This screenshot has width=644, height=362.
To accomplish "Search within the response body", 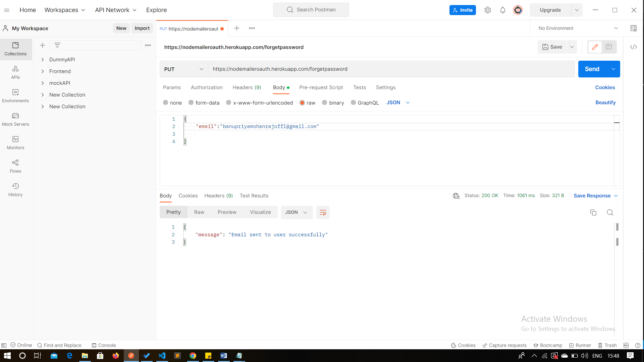I will pyautogui.click(x=610, y=213).
